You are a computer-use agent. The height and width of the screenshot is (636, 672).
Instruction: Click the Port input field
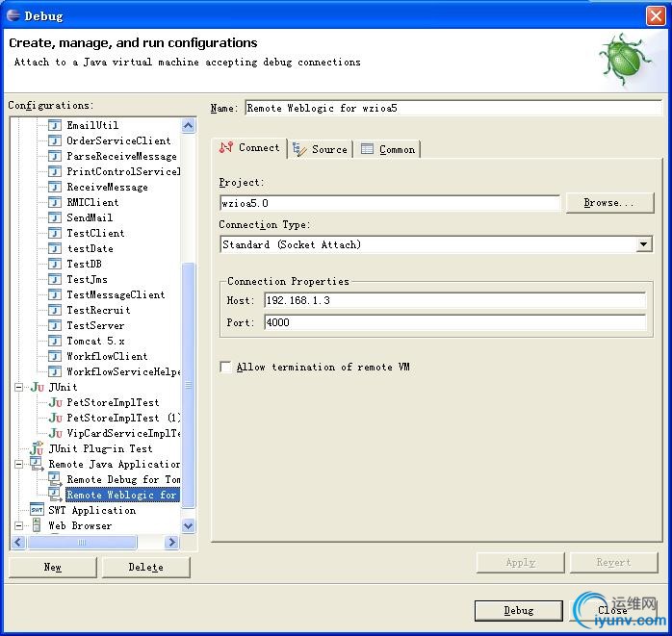(x=454, y=322)
